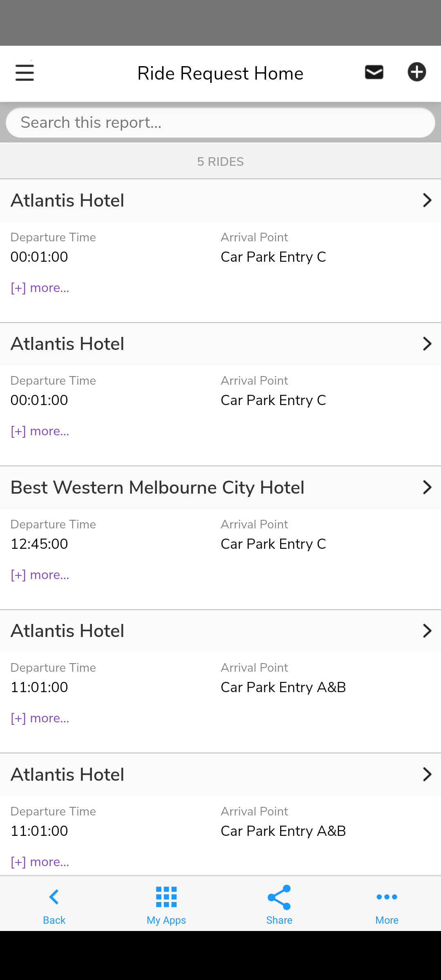Expand more details under Best Western ride
Viewport: 441px width, 980px height.
(x=40, y=575)
